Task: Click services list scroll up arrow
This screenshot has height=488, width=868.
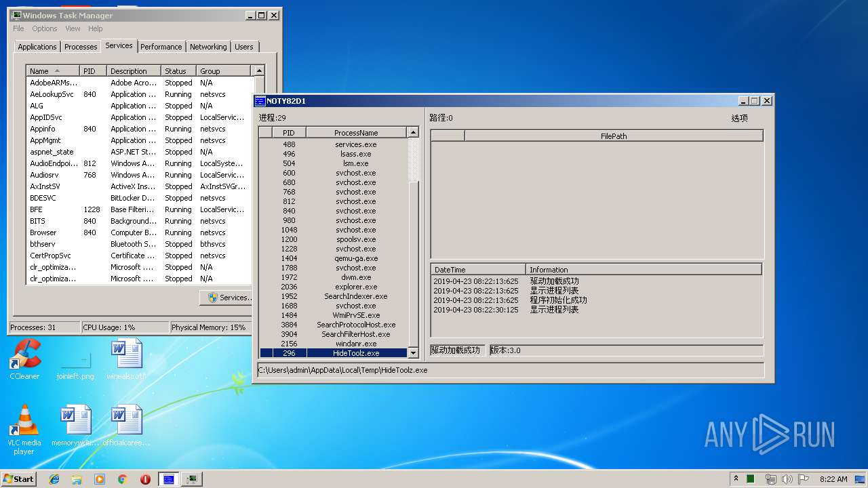Action: tap(258, 71)
